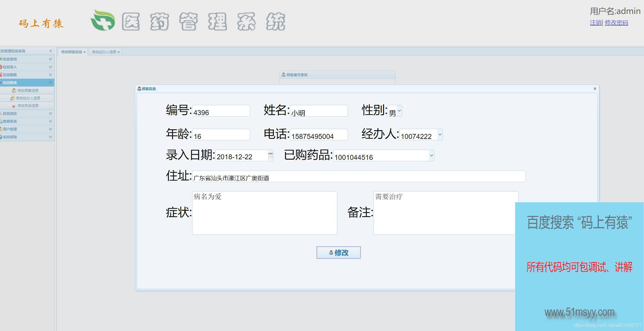
Task: Click the 修改药品信息 sidebar item
Action: tap(28, 105)
